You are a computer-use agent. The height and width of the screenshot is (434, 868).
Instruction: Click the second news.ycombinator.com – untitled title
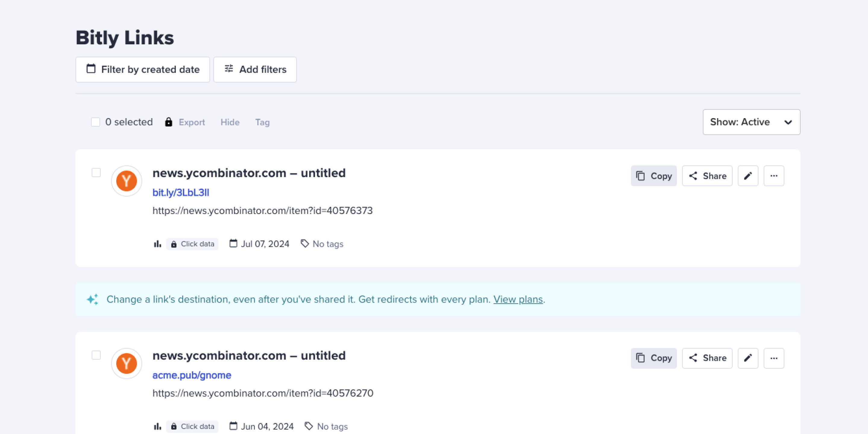249,356
